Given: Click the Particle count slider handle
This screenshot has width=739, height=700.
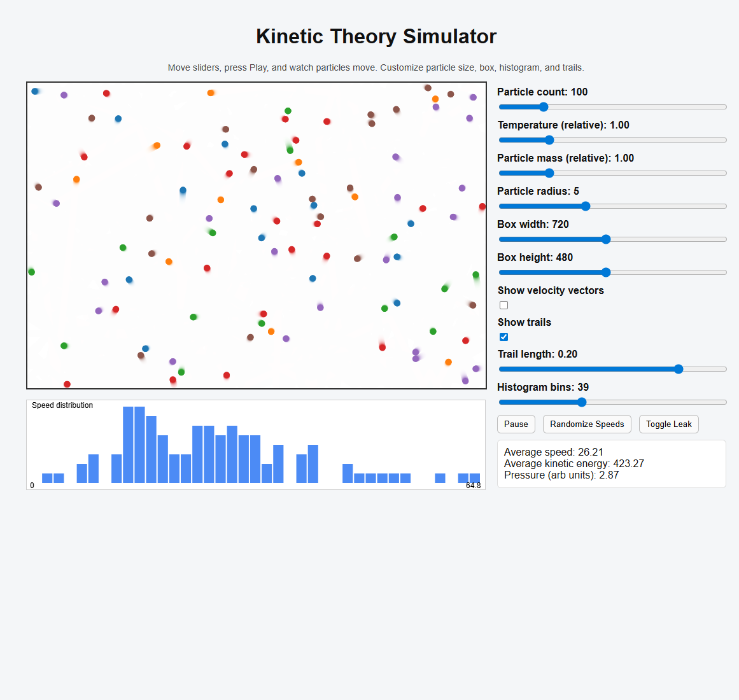Looking at the screenshot, I should 544,107.
